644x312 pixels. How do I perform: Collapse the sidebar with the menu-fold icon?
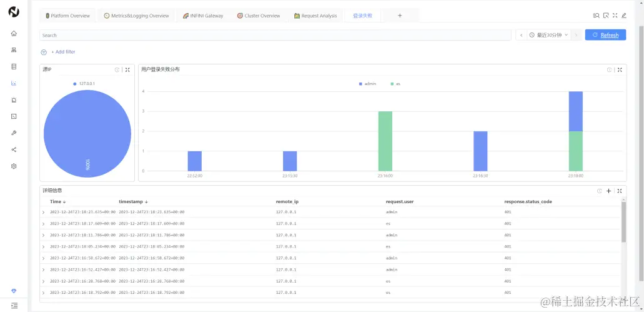[x=14, y=305]
